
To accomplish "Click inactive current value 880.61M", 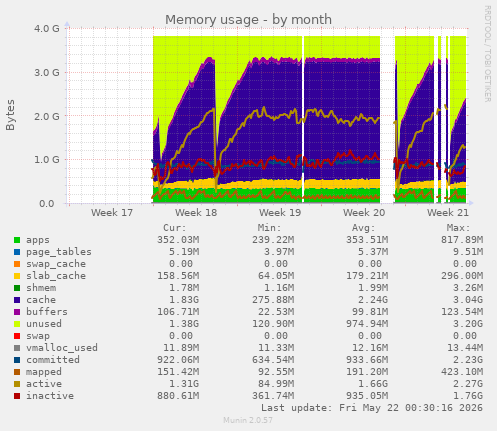I will pos(178,396).
